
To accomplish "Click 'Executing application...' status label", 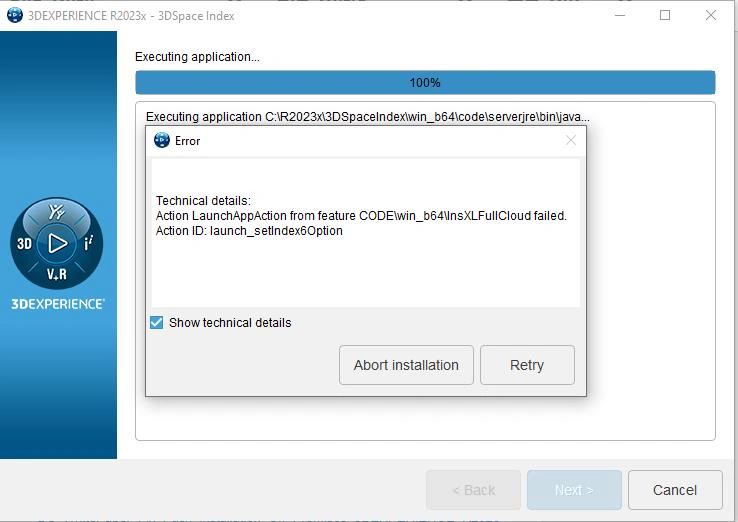I will pos(197,57).
